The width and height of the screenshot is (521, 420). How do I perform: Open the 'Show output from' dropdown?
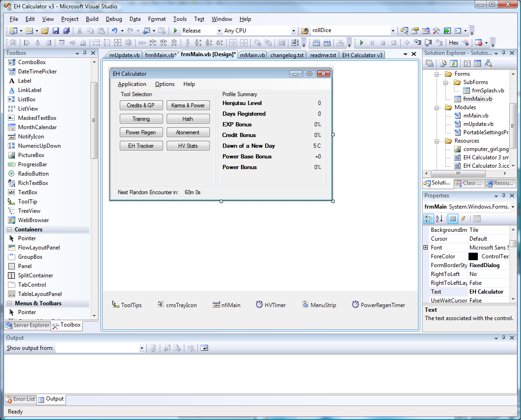[142, 348]
